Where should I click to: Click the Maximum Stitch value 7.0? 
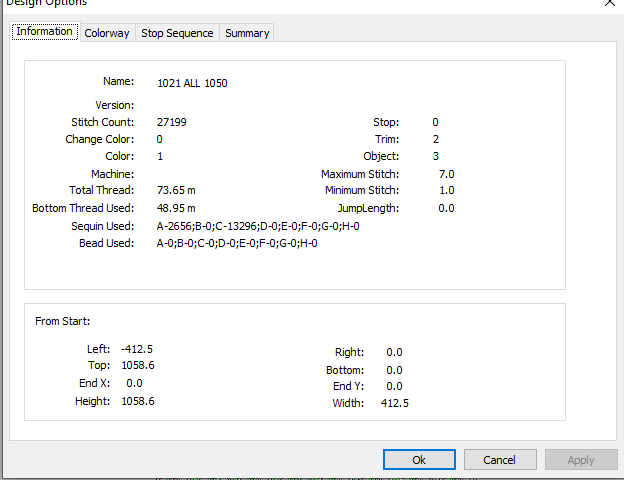(x=447, y=174)
